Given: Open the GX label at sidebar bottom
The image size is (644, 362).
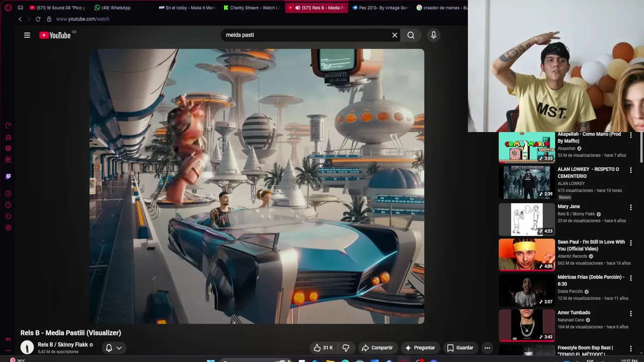Looking at the screenshot, I should pos(8,339).
